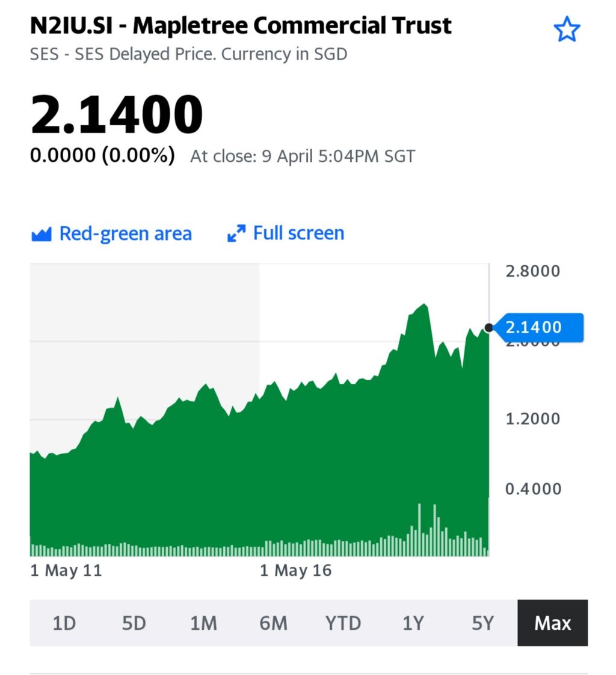Image resolution: width=616 pixels, height=675 pixels.
Task: Click 'SES - SES Delayed Price. Currency in SGD'
Action: pyautogui.click(x=188, y=55)
